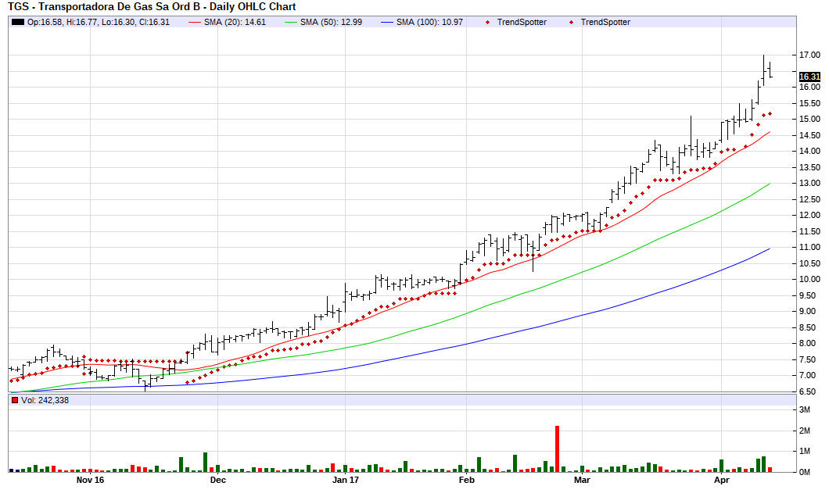Click the red SMA (20) legend line

pos(195,22)
